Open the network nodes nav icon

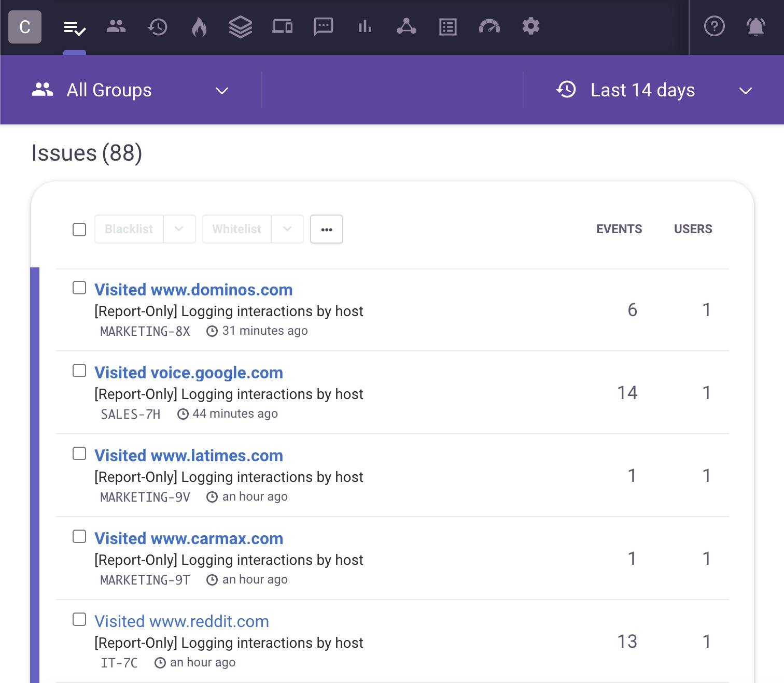click(x=407, y=26)
